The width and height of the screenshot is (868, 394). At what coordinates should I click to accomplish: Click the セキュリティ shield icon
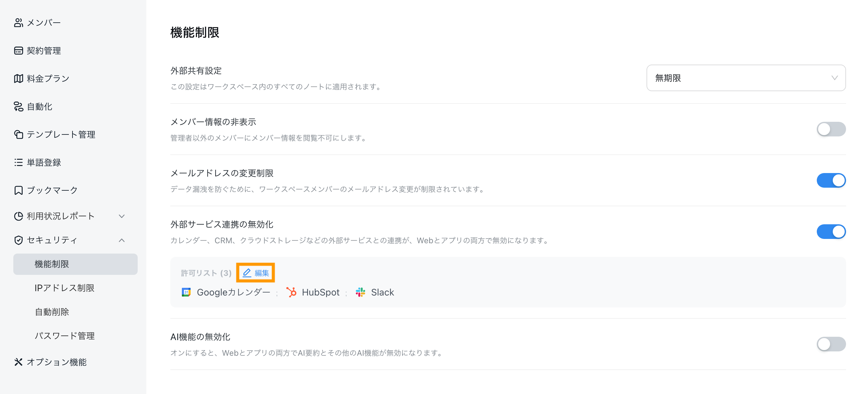tap(19, 240)
